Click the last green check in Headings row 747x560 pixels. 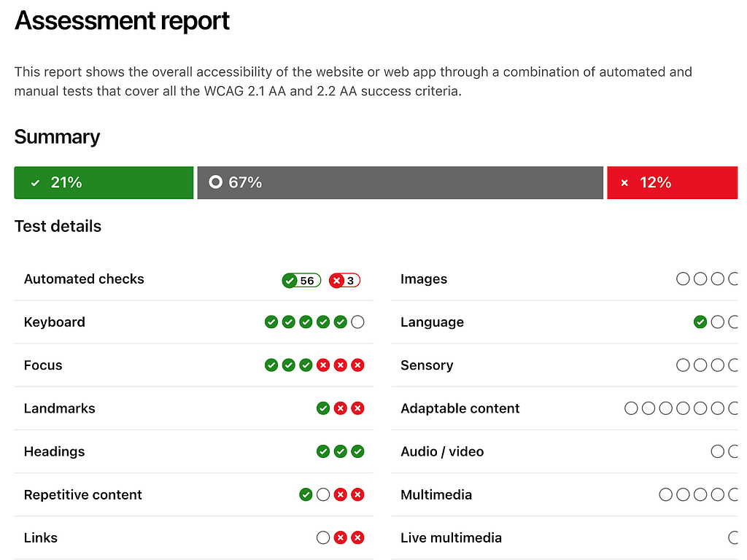357,451
